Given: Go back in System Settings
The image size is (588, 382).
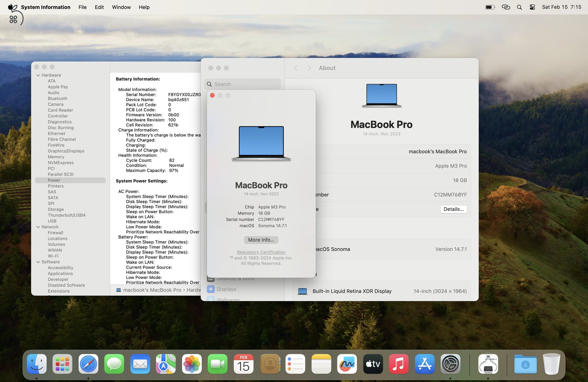Looking at the screenshot, I should tap(295, 68).
